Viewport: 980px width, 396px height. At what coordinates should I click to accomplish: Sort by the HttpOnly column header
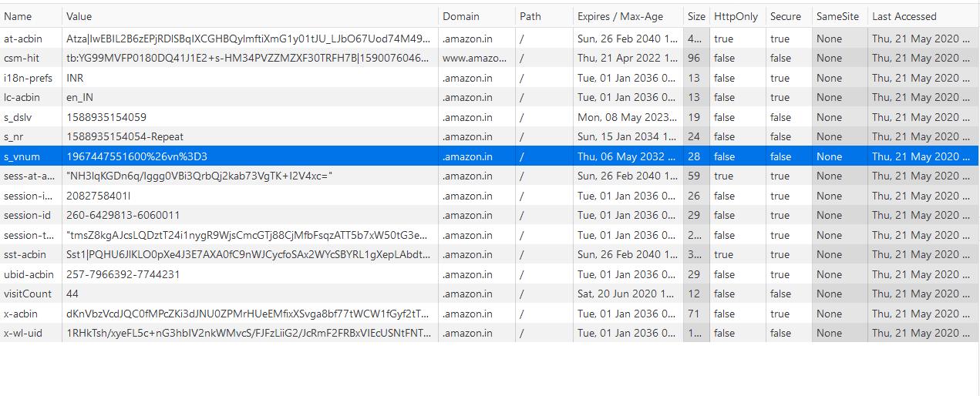click(x=736, y=16)
